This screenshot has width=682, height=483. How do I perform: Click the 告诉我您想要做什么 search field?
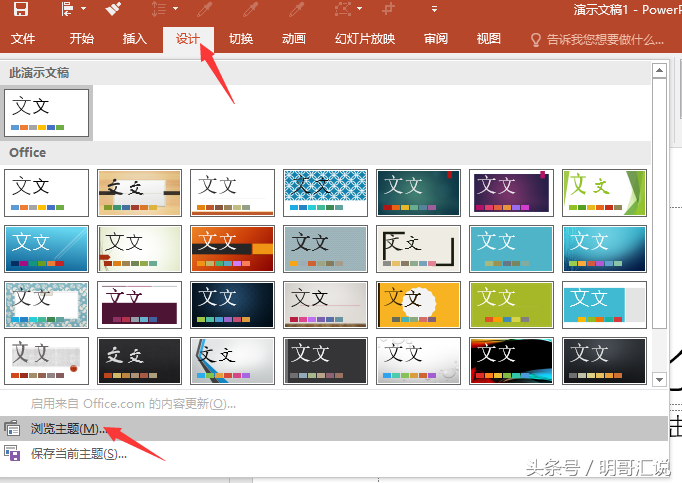tap(605, 40)
